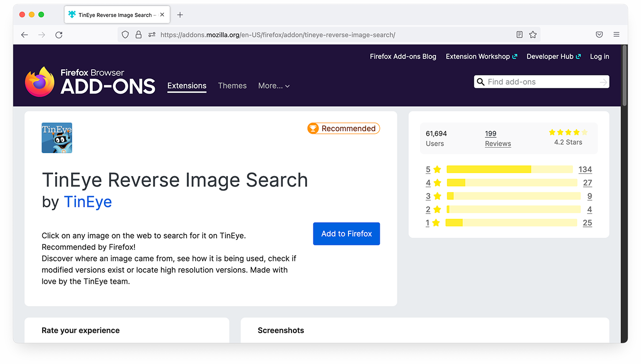Reload the page with the refresh icon
This screenshot has height=364, width=641.
point(59,35)
